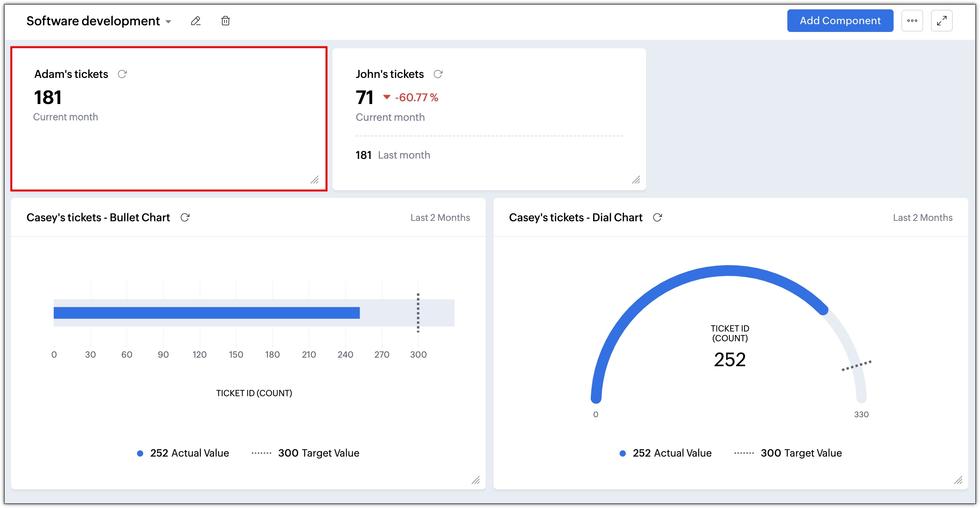Click Last 2 Months label on Bullet Chart
Image resolution: width=980 pixels, height=508 pixels.
[x=440, y=218]
